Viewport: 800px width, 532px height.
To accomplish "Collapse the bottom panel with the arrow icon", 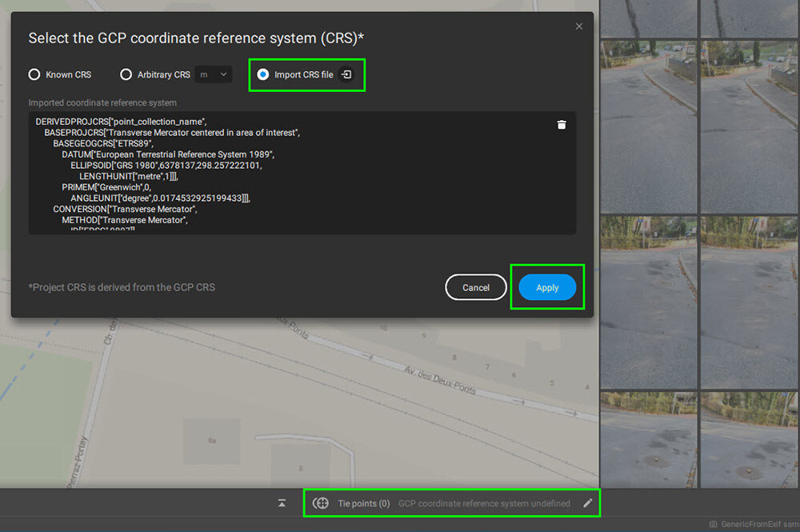I will click(x=282, y=503).
